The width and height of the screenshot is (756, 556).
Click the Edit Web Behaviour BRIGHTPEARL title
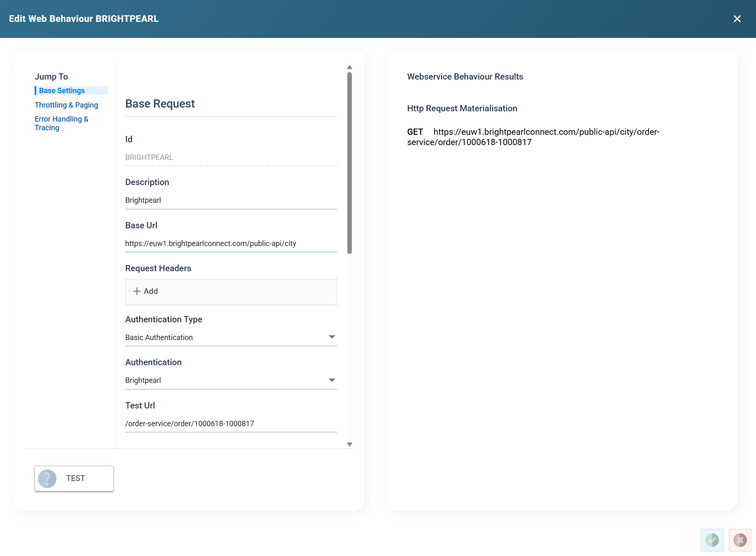(x=84, y=19)
